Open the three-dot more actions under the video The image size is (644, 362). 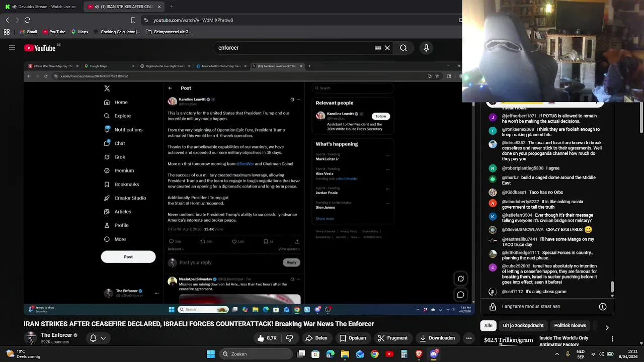[468, 338]
